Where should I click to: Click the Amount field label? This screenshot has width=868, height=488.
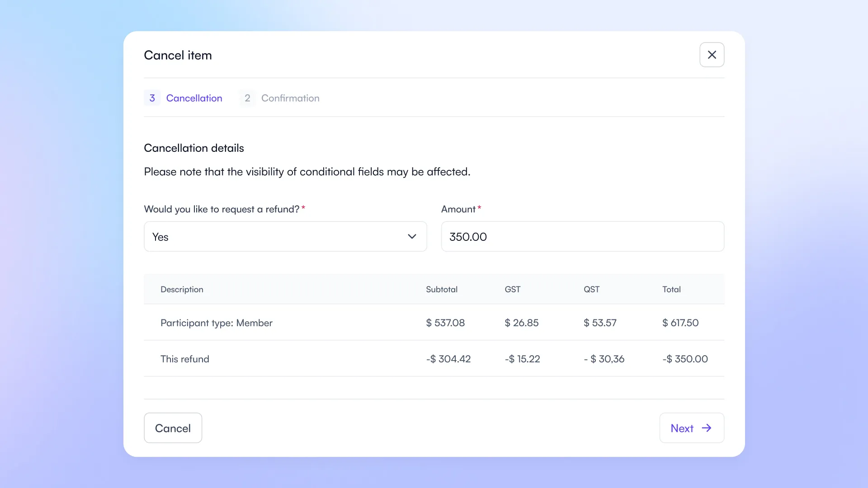click(x=458, y=209)
